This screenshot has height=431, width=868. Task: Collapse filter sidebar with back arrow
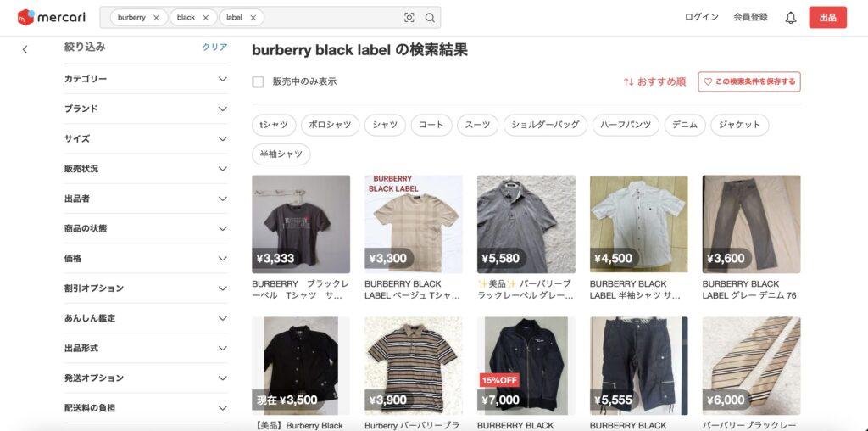point(25,49)
